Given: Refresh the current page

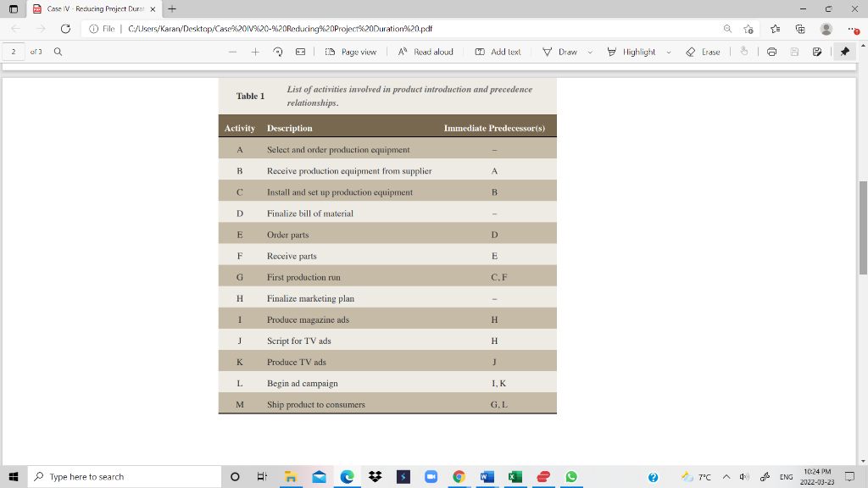Looking at the screenshot, I should tap(65, 29).
